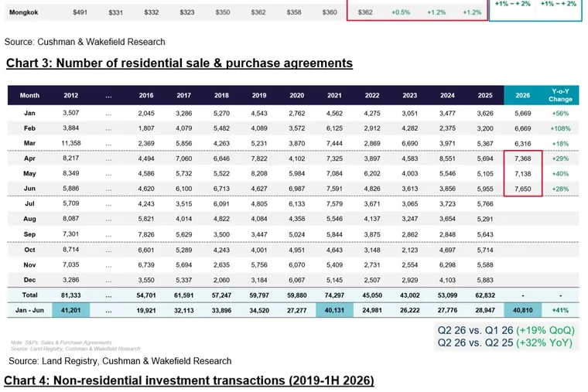Click the '6,669' February 2026 value

(x=523, y=128)
